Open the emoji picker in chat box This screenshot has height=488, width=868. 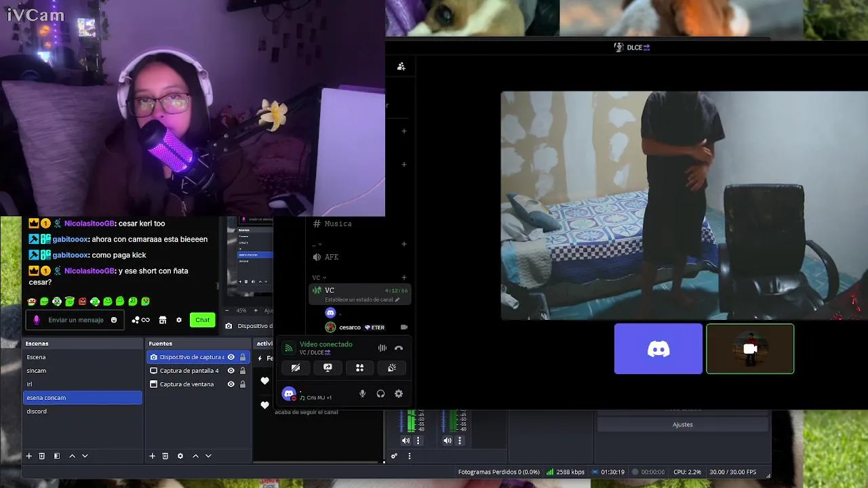coord(114,320)
